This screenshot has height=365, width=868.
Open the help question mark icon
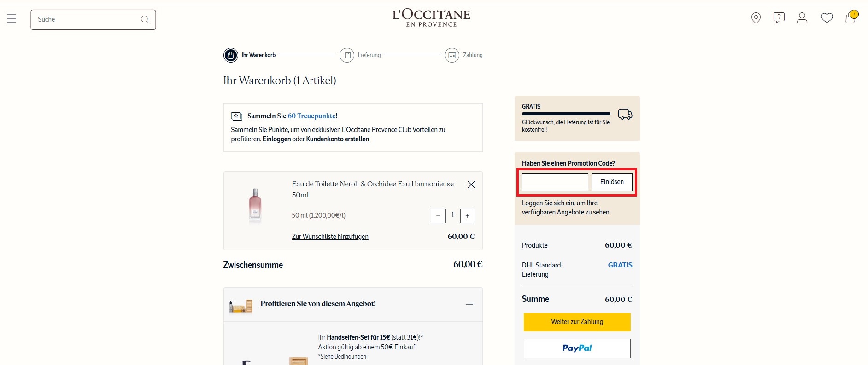tap(779, 18)
